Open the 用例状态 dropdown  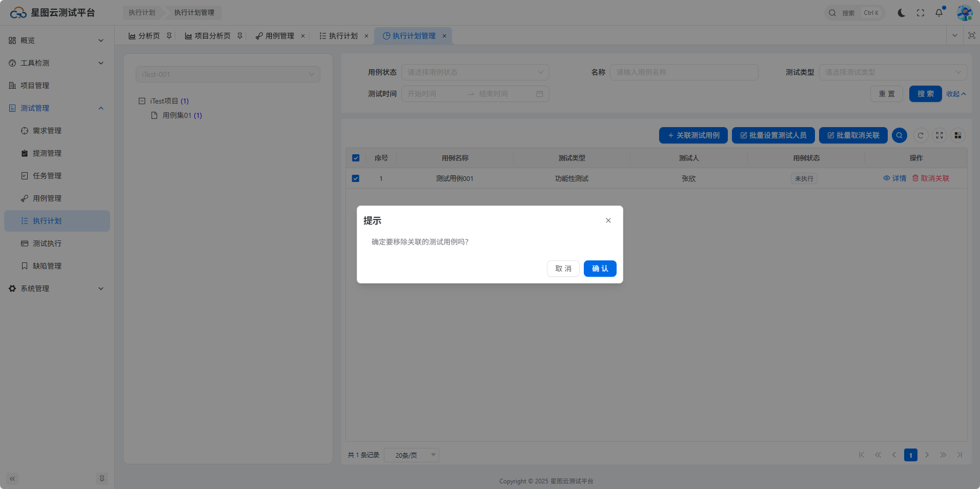pyautogui.click(x=475, y=72)
